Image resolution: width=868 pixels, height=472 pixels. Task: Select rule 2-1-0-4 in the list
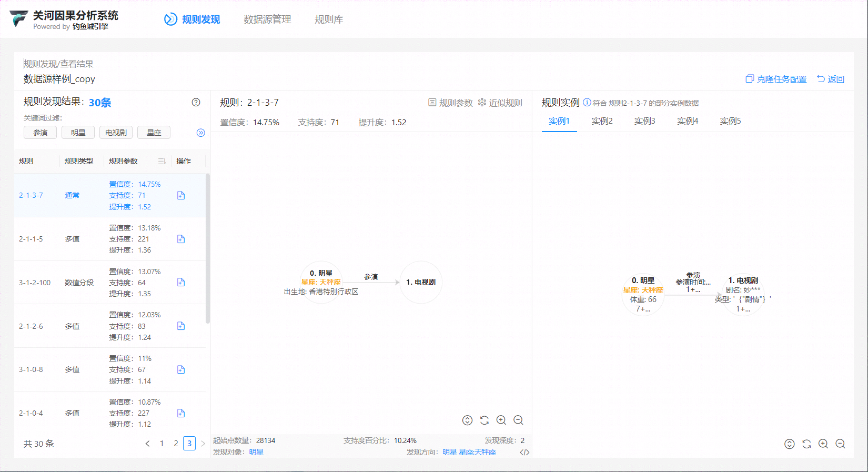[109, 413]
